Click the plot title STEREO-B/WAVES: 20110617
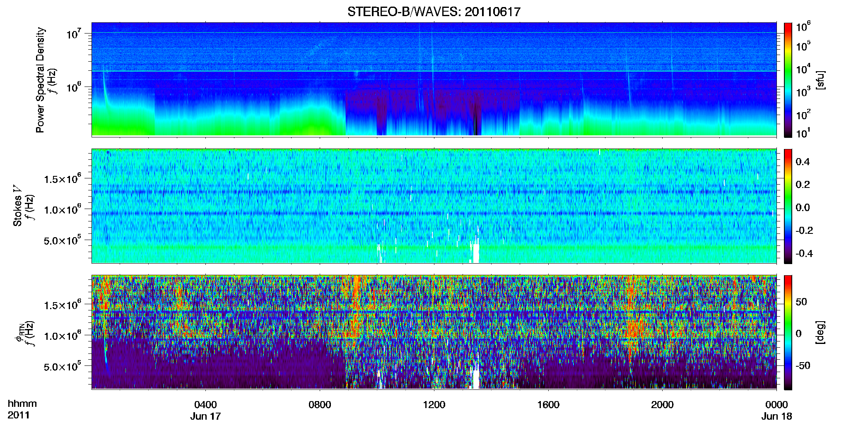The image size is (868, 447). [x=434, y=12]
